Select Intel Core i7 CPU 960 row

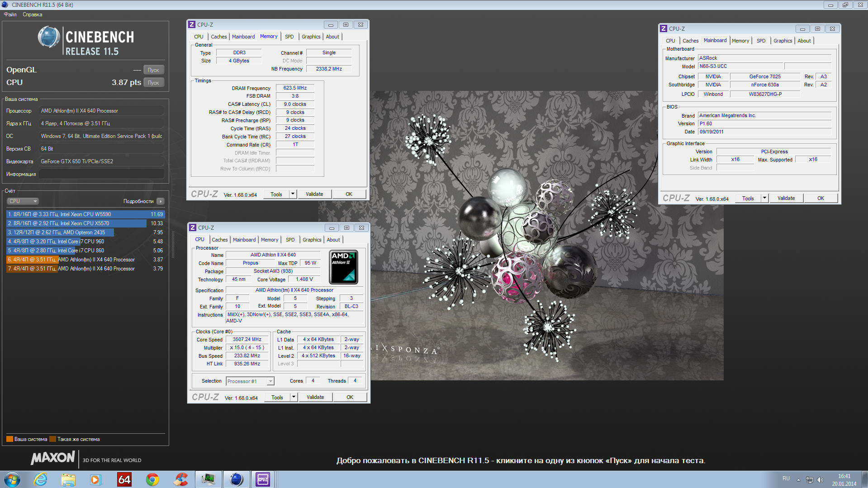point(85,242)
